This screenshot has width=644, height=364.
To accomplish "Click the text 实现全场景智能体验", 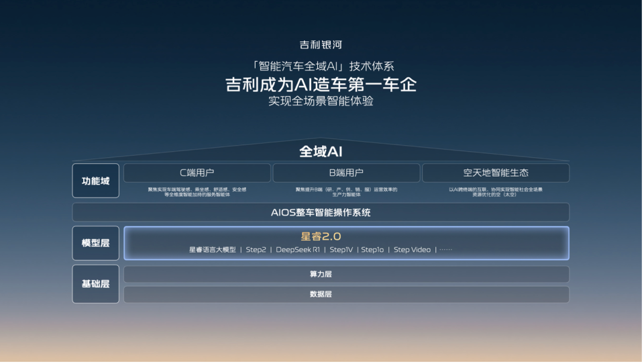I will click(321, 101).
